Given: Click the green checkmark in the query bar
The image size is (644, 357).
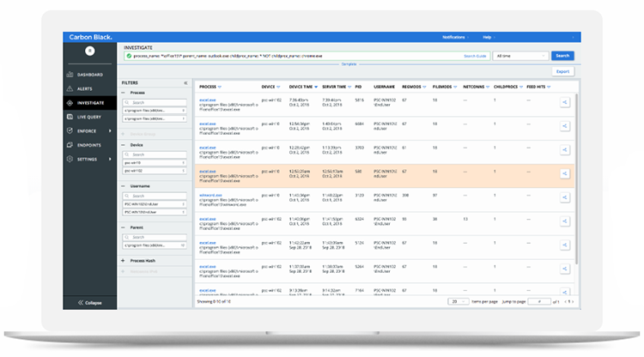Looking at the screenshot, I should pyautogui.click(x=129, y=56).
